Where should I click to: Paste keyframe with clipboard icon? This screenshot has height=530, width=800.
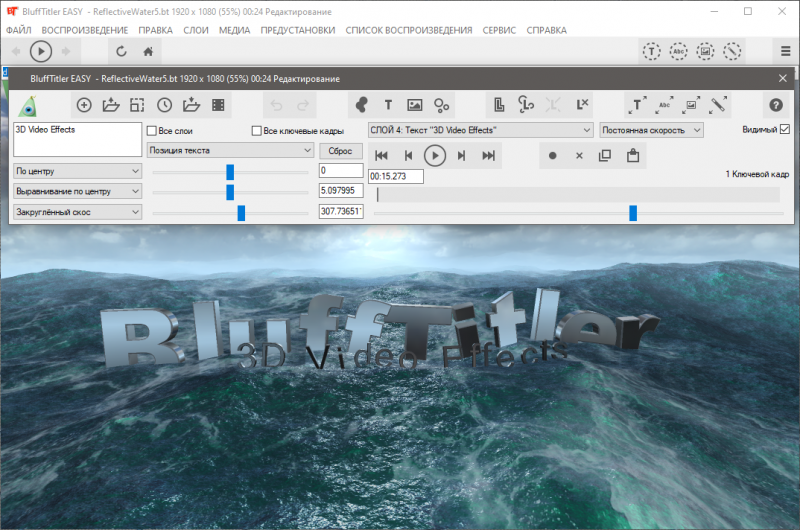tap(632, 155)
